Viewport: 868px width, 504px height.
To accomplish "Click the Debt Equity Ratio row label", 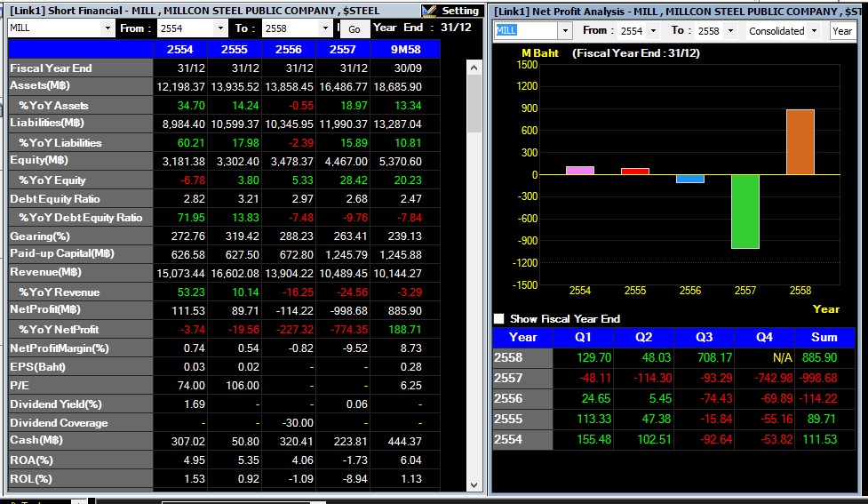I will click(81, 199).
